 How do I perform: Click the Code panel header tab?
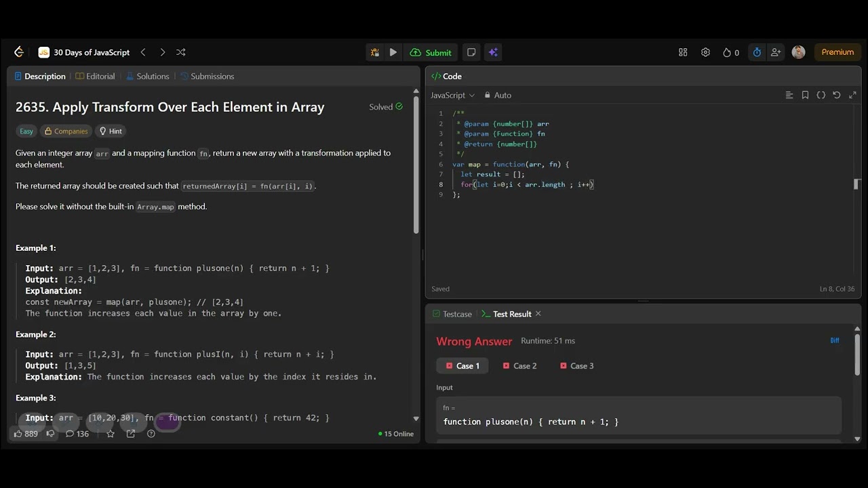(x=446, y=76)
